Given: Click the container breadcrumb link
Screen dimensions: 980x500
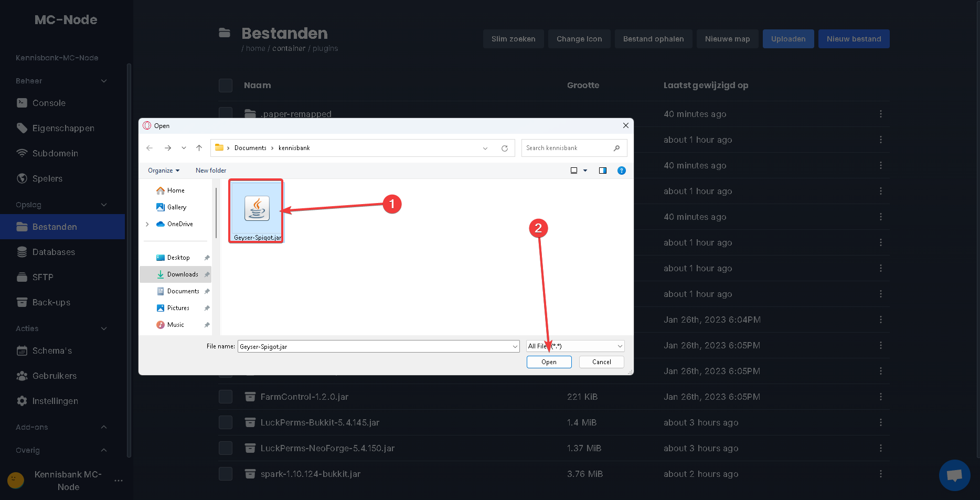Looking at the screenshot, I should point(289,48).
